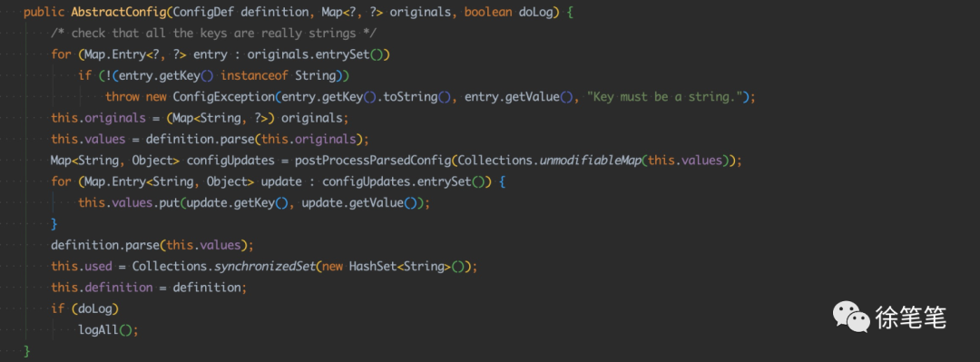This screenshot has height=362, width=980.
Task: Click the synchronizedSet method name
Action: (x=265, y=267)
